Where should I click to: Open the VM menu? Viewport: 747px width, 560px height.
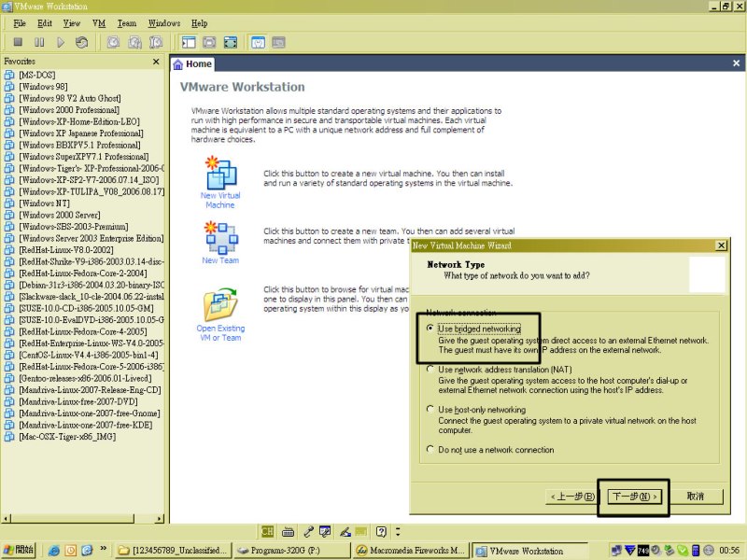(99, 23)
